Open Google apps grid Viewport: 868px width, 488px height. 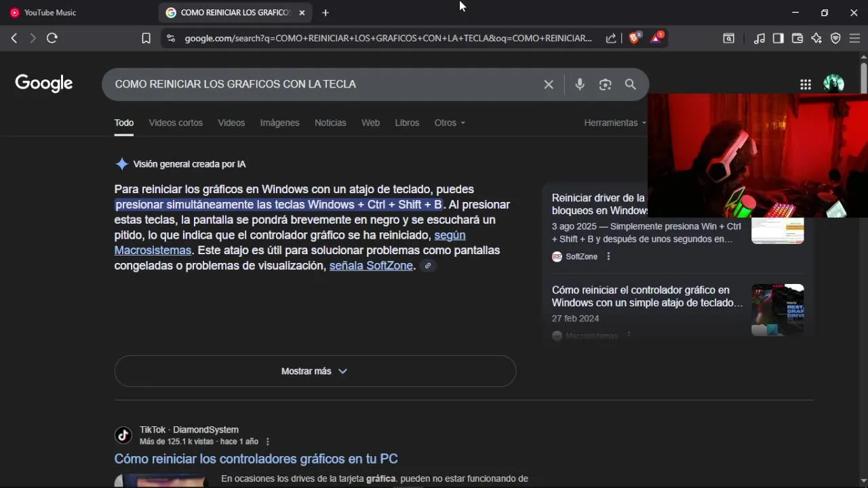pyautogui.click(x=806, y=85)
